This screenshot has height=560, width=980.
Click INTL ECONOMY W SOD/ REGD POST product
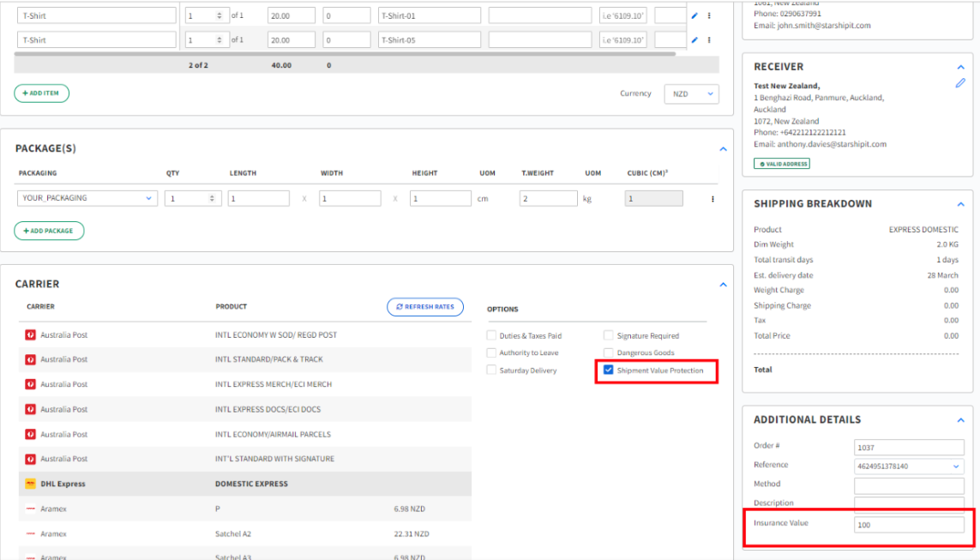pyautogui.click(x=276, y=335)
